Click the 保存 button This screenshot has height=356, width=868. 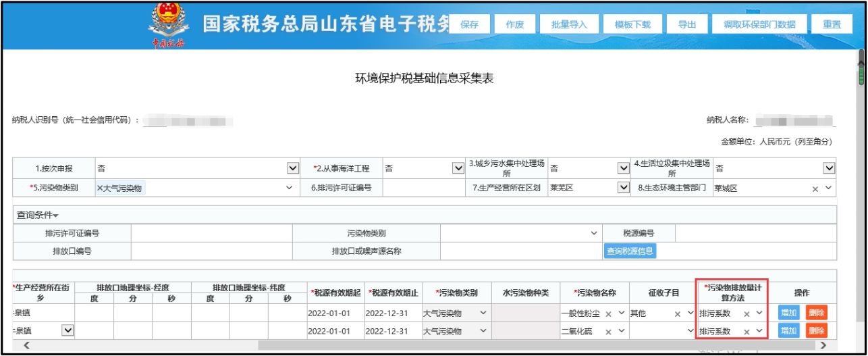[469, 24]
